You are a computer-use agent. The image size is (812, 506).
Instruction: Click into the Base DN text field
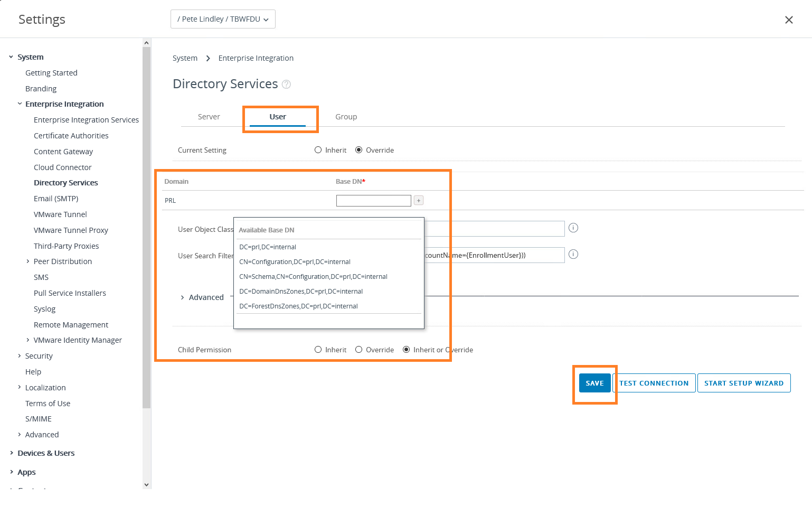point(373,201)
